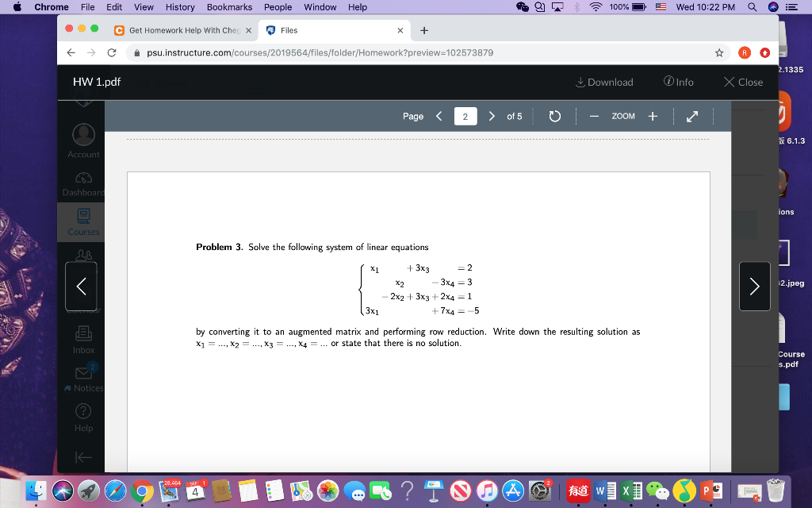This screenshot has height=508, width=812.
Task: Open the Canvas Inbox
Action: click(x=83, y=340)
